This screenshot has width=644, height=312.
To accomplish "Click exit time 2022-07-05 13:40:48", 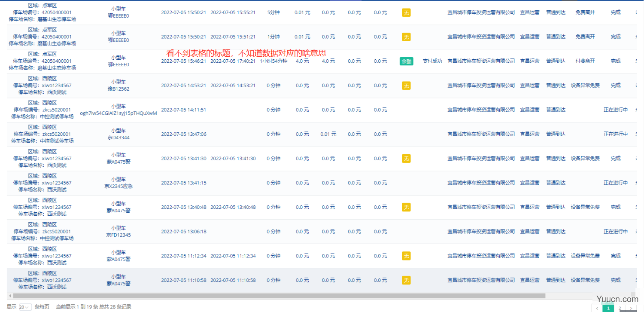I will pyautogui.click(x=233, y=207).
